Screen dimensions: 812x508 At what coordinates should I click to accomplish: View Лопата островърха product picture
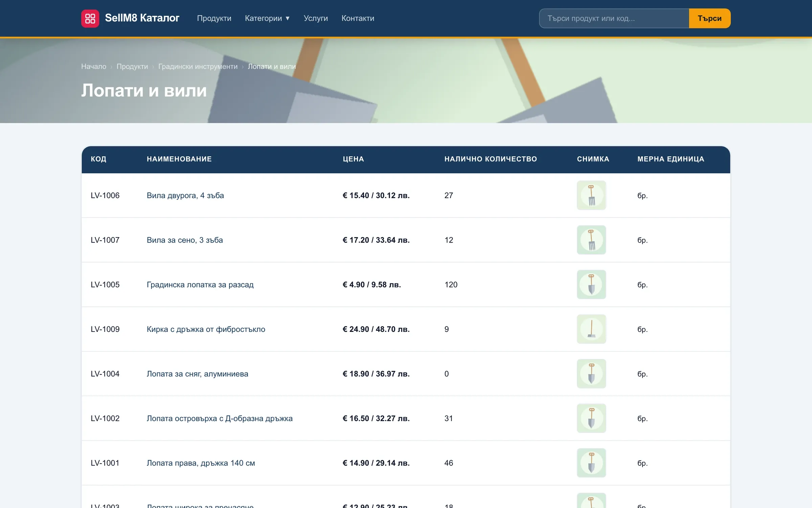[x=591, y=418]
